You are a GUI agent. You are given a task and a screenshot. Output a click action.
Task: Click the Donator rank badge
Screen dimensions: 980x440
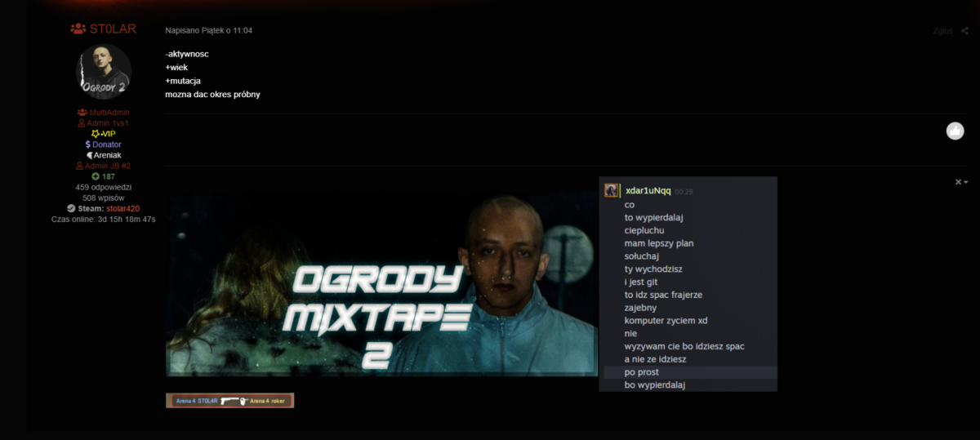pyautogui.click(x=103, y=144)
